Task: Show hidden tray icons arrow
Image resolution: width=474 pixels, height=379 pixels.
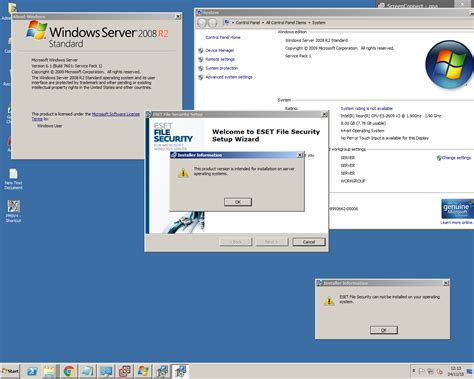Action: (414, 371)
